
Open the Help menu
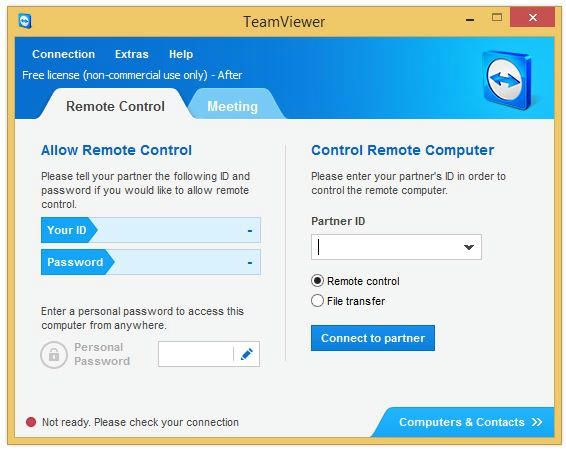181,54
